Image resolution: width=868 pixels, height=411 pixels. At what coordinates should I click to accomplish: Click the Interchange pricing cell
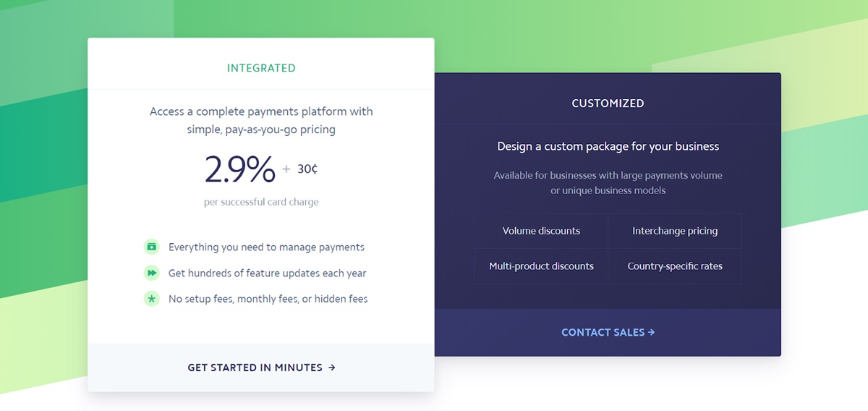pyautogui.click(x=675, y=231)
